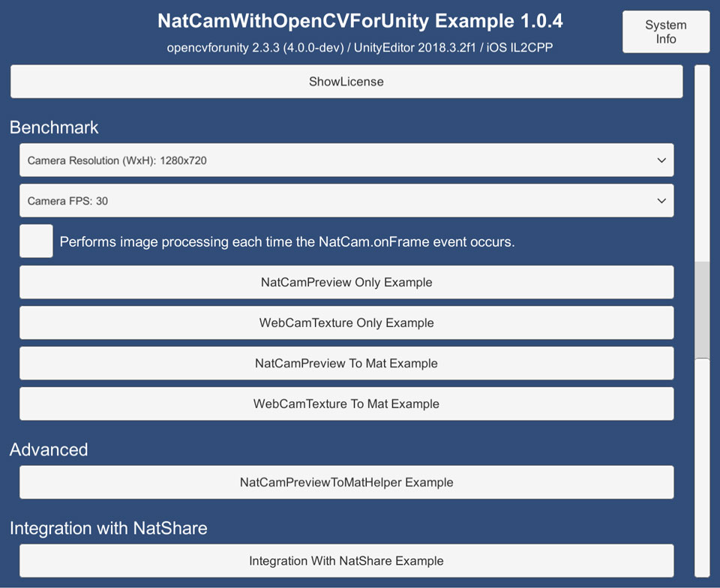Launch WebCamTexture Only Example
This screenshot has width=720, height=588.
coord(346,322)
